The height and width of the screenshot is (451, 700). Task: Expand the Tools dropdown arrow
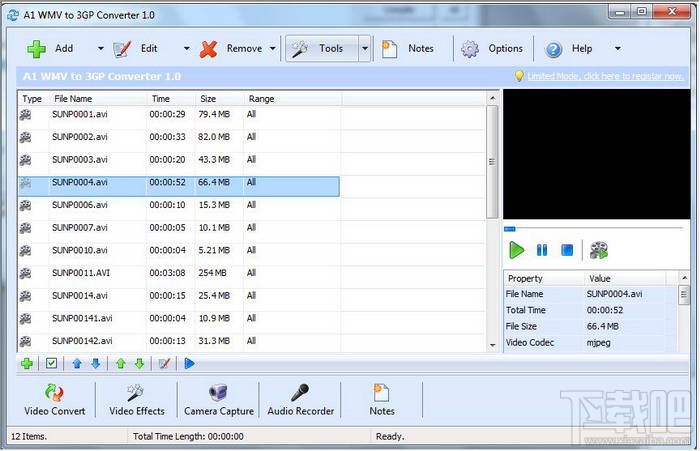point(365,48)
